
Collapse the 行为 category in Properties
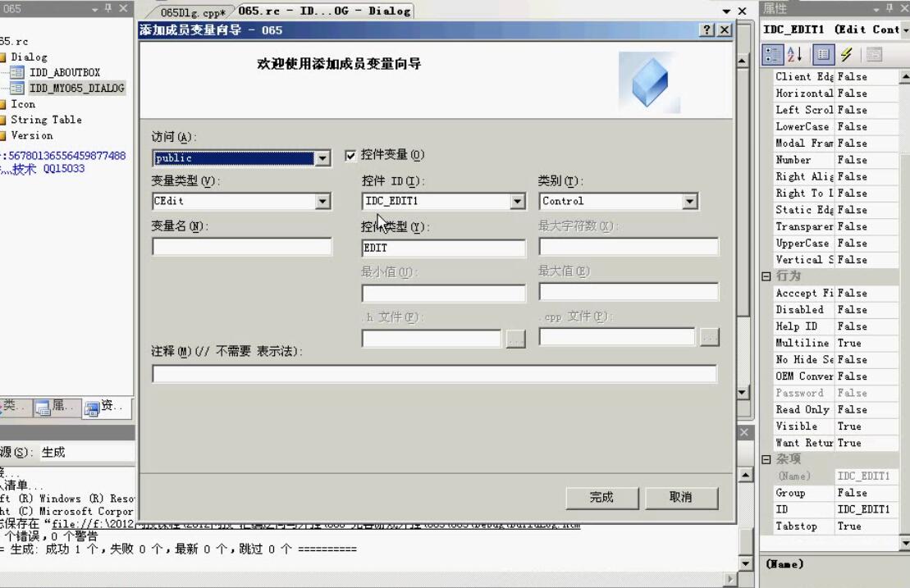tap(765, 276)
